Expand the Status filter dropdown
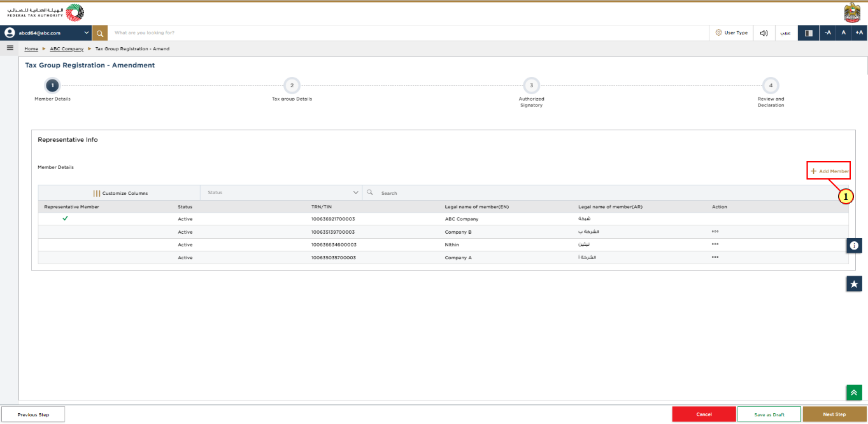Image resolution: width=868 pixels, height=424 pixels. [x=281, y=192]
